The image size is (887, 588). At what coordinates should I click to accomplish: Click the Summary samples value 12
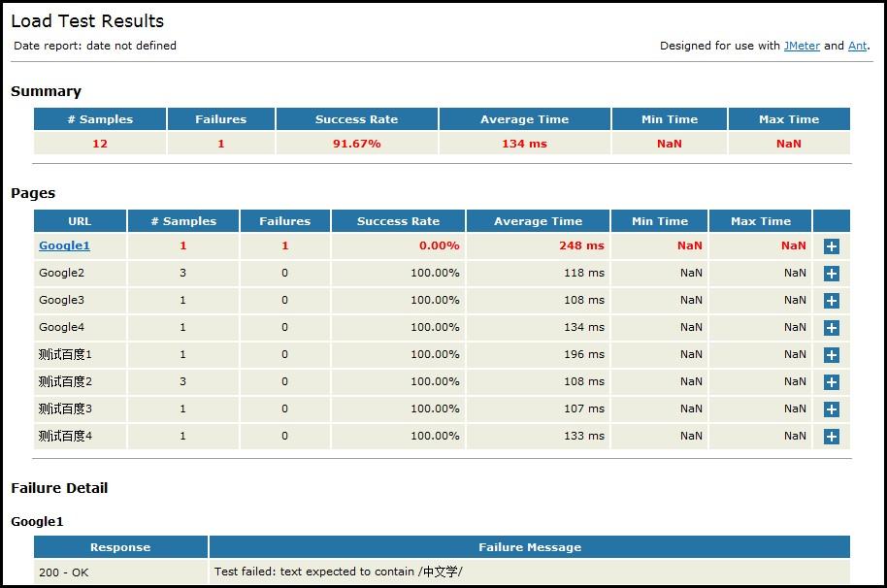pos(100,144)
